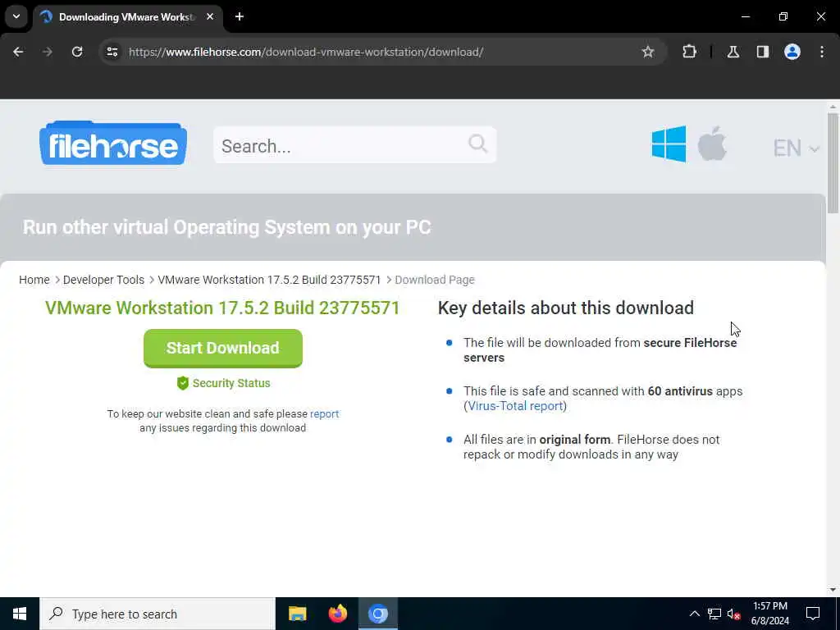The image size is (840, 630).
Task: Open the notification center icon
Action: point(813,614)
